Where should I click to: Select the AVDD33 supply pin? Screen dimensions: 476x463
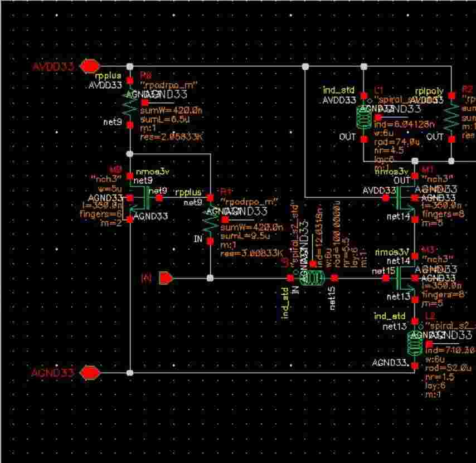(89, 66)
